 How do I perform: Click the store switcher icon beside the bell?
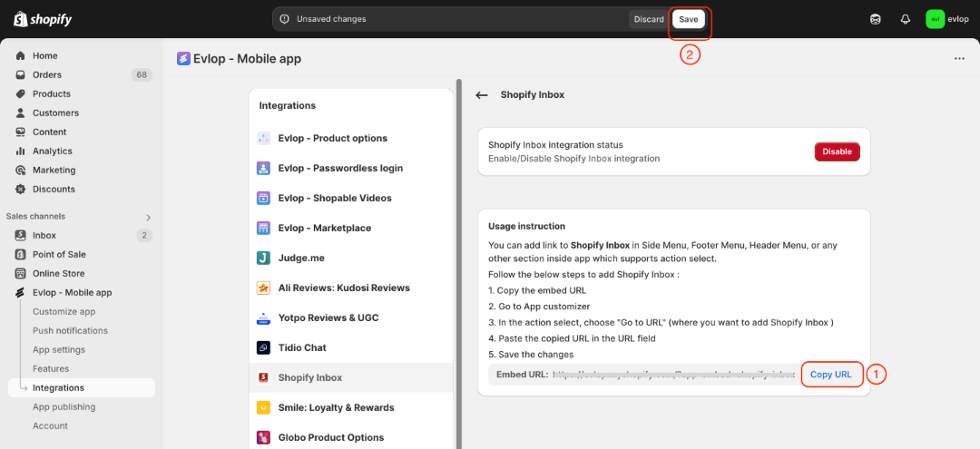(875, 19)
